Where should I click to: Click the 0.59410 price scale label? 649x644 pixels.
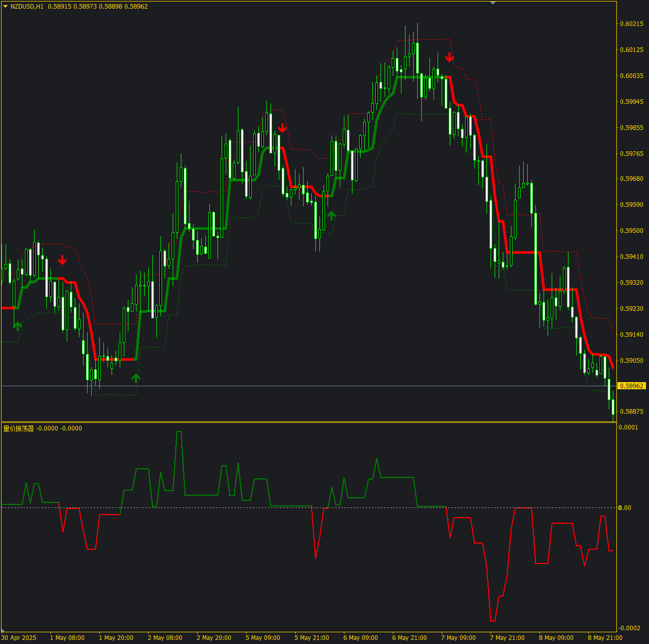pyautogui.click(x=632, y=256)
